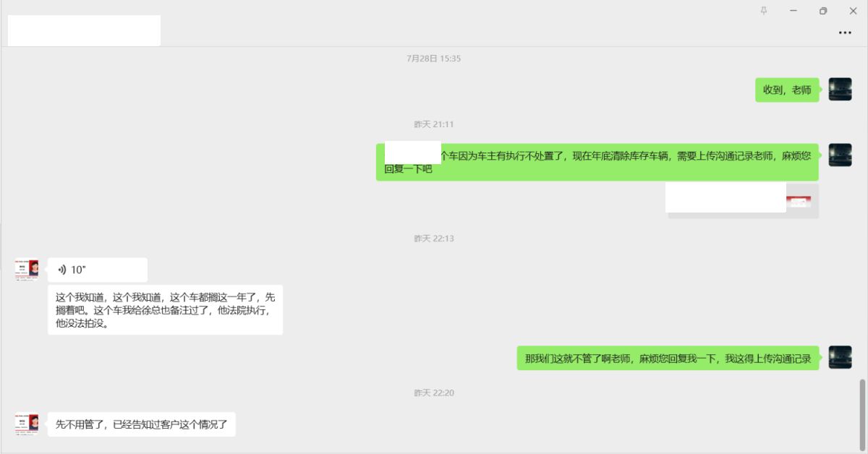Open the image attachment under green message
Screen dimensions: 868x454
[743, 200]
